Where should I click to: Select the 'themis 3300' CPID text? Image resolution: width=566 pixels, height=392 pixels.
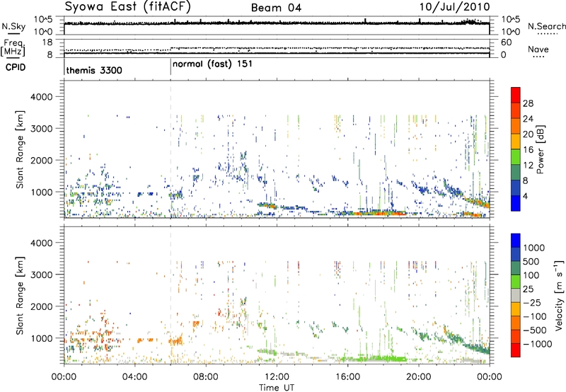pyautogui.click(x=94, y=70)
